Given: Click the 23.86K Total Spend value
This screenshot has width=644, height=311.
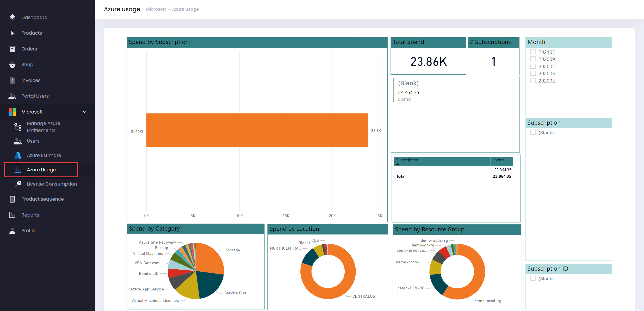Looking at the screenshot, I should [429, 62].
